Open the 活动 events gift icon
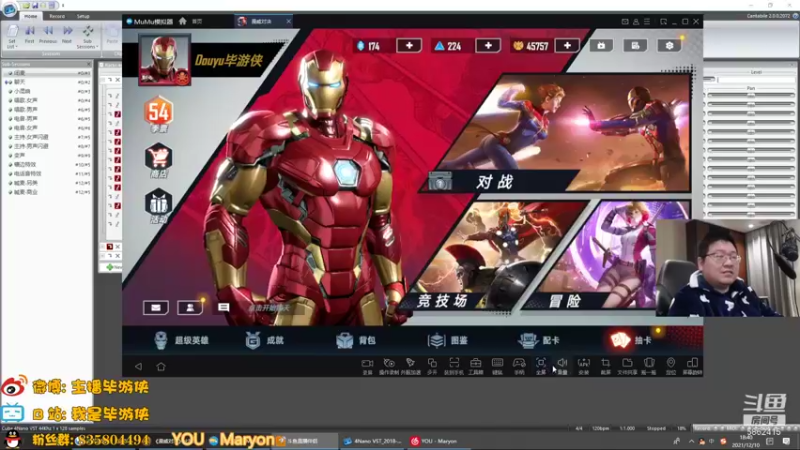The height and width of the screenshot is (450, 800). tap(159, 205)
